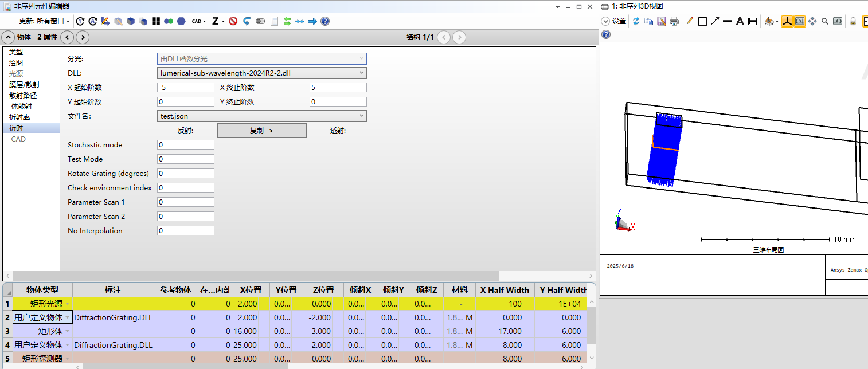Click the green swap arrows icon

point(287,21)
